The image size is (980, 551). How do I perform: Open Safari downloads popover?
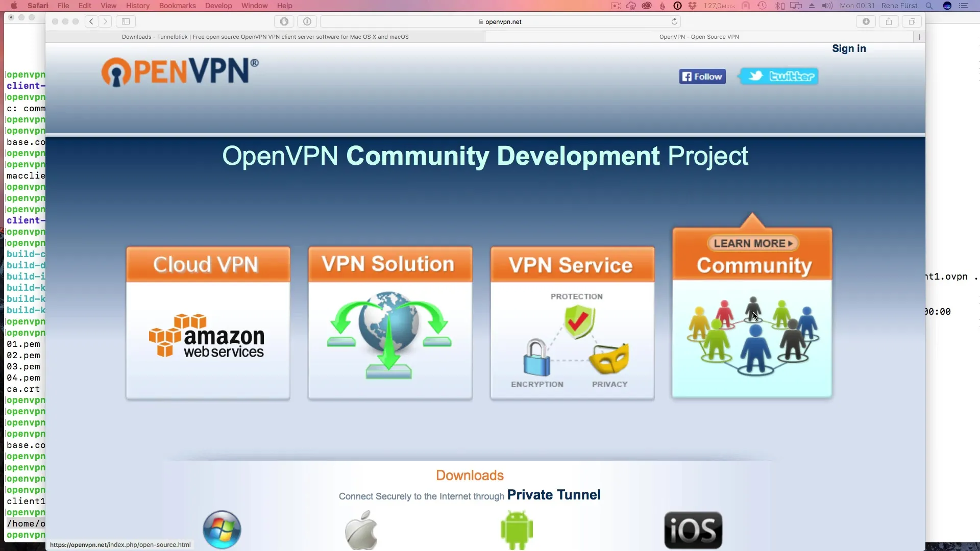866,21
